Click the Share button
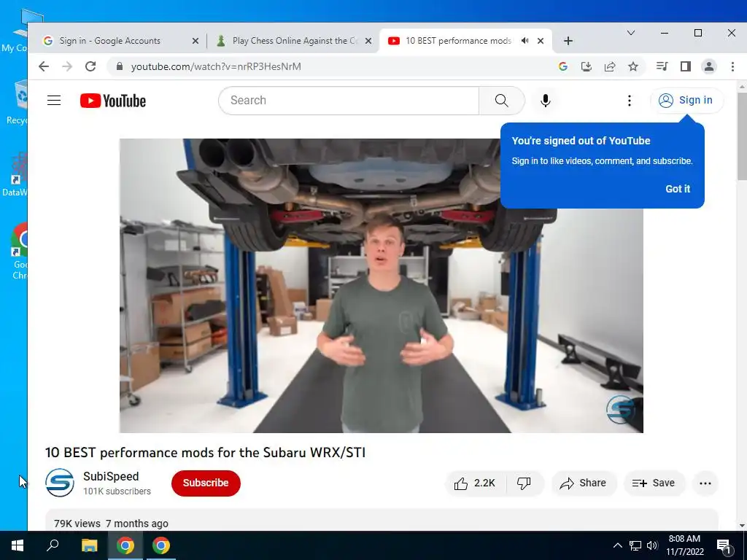Image resolution: width=747 pixels, height=560 pixels. coord(584,483)
